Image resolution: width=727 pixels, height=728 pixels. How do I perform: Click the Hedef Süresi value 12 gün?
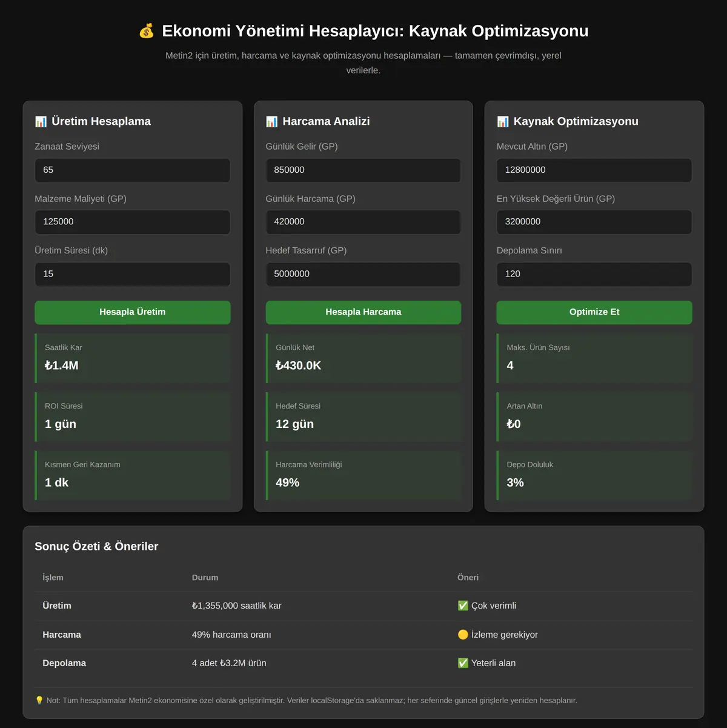coord(295,424)
